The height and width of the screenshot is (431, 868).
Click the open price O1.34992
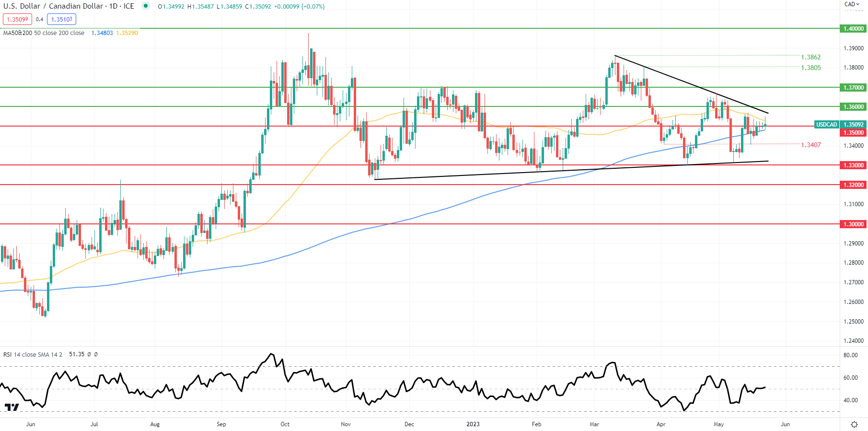[171, 7]
